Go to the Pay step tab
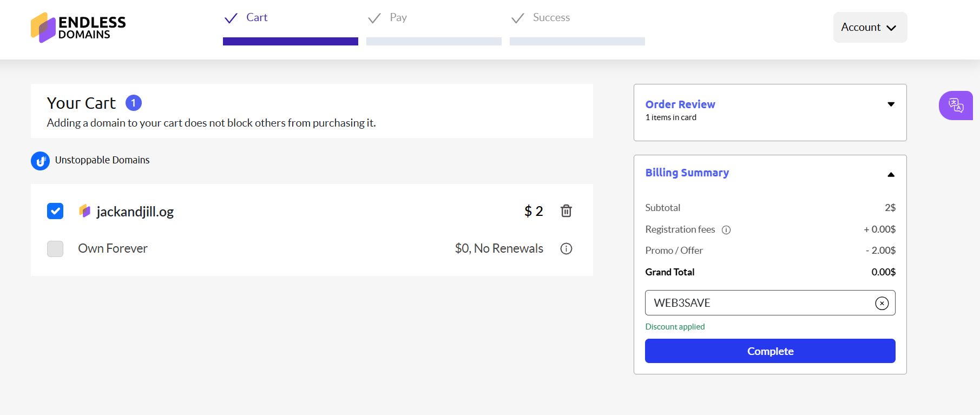Viewport: 980px width, 415px height. [x=398, y=18]
